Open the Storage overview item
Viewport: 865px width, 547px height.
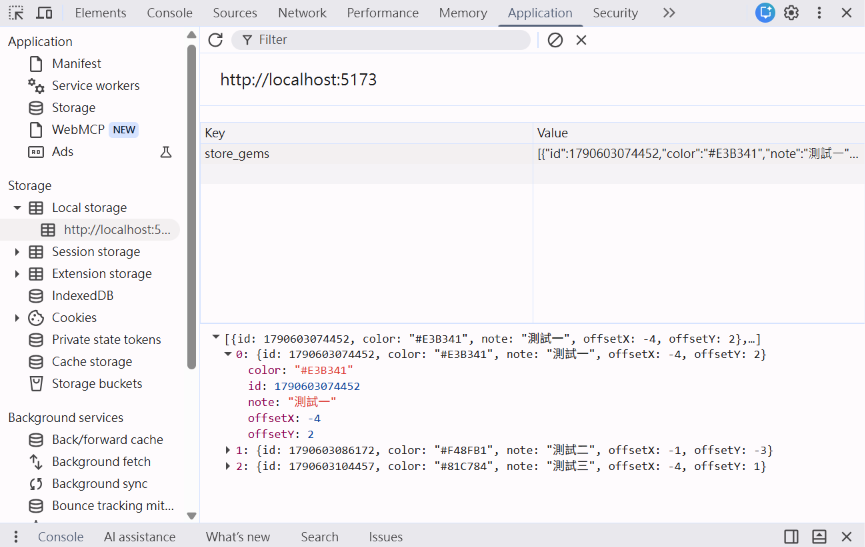[73, 108]
